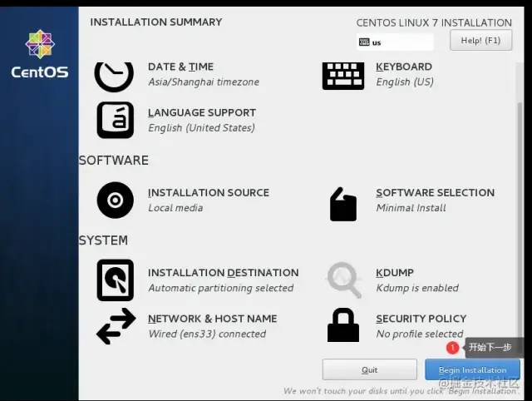The width and height of the screenshot is (532, 401).
Task: Open the NETWORK & HOST NAME label
Action: pos(213,319)
